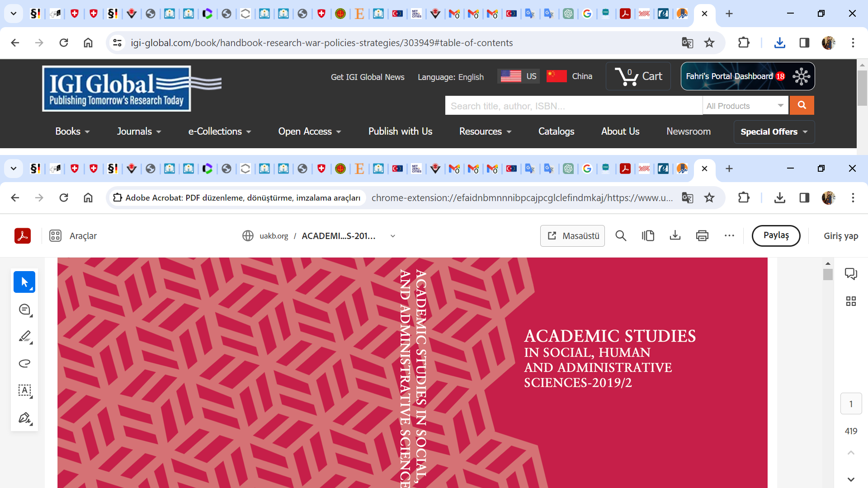Select the China flag region

(x=570, y=76)
